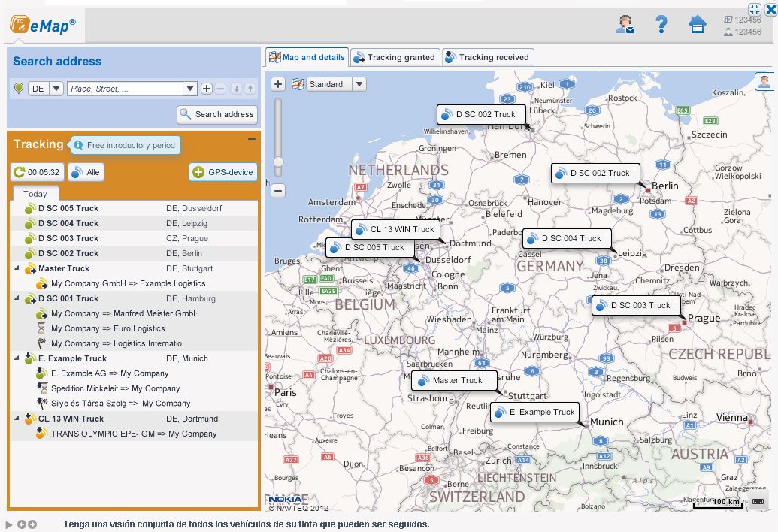Viewport: 778px width, 532px height.
Task: Toggle the Alle vehicle filter
Action: 85,172
